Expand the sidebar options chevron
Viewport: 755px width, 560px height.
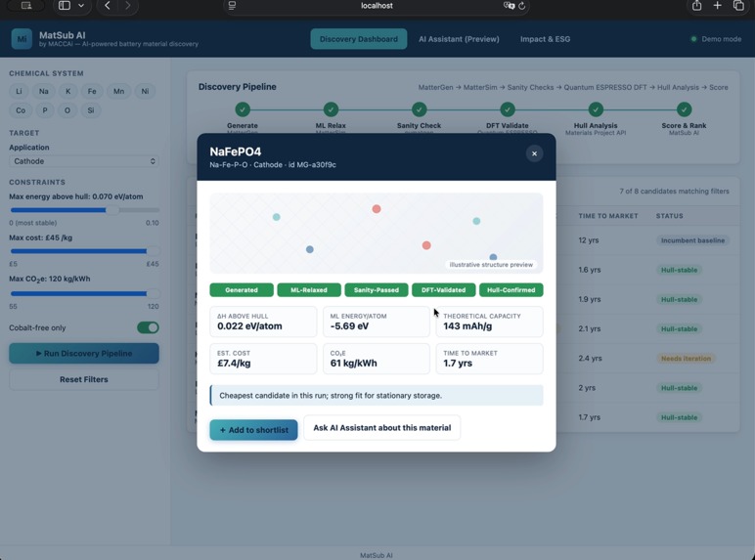point(81,5)
